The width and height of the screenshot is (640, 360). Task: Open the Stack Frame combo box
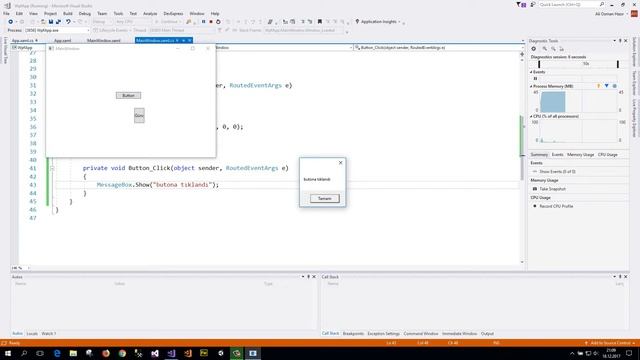tap(304, 30)
